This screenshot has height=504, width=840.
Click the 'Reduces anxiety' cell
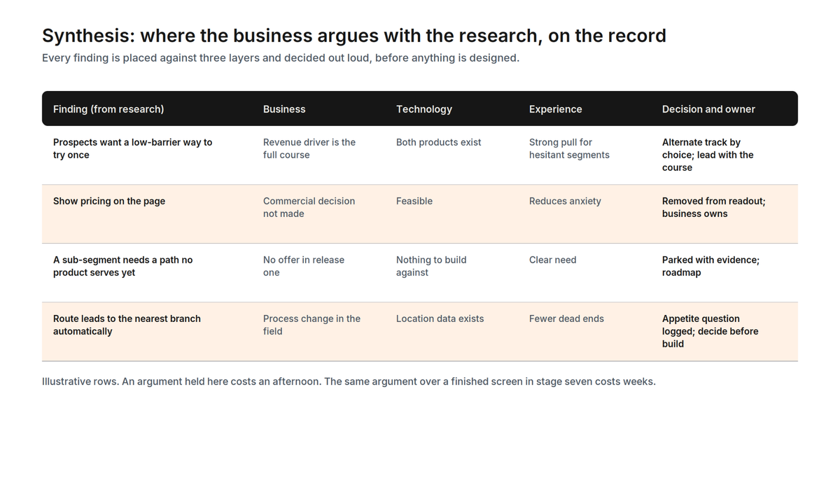click(x=565, y=201)
